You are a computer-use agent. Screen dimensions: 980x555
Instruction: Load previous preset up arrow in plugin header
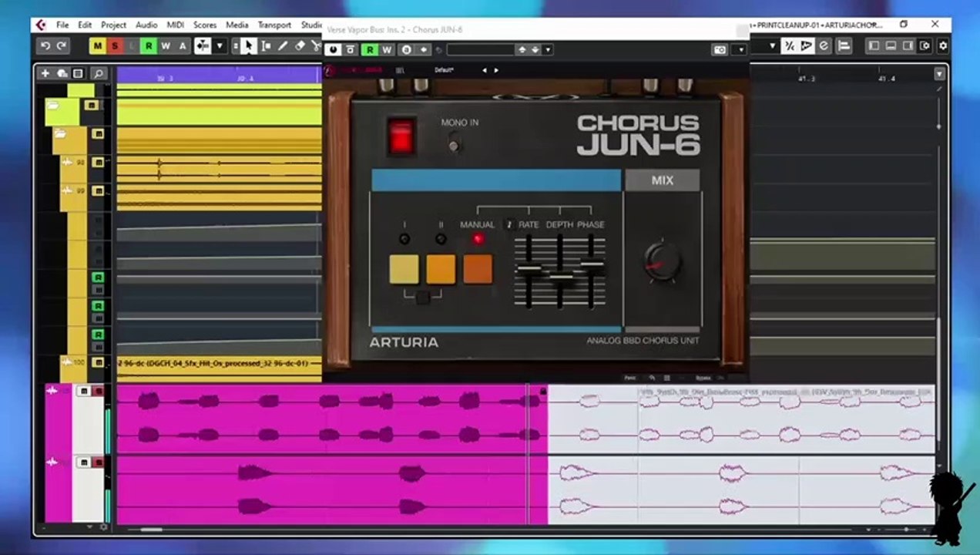(x=522, y=50)
